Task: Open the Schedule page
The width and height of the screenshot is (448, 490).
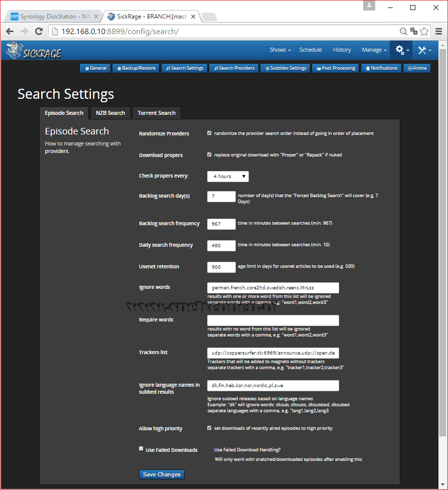Action: 311,50
